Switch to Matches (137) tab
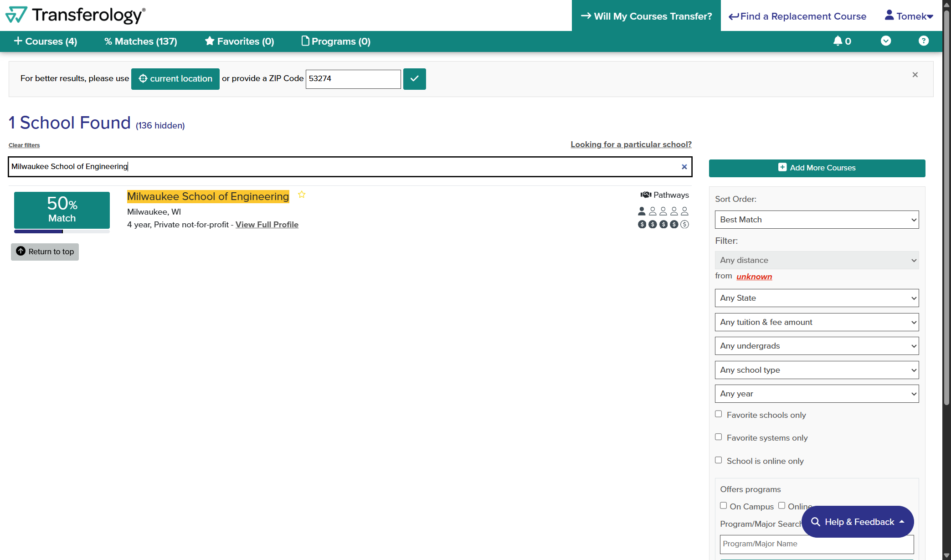This screenshot has height=560, width=951. (141, 41)
